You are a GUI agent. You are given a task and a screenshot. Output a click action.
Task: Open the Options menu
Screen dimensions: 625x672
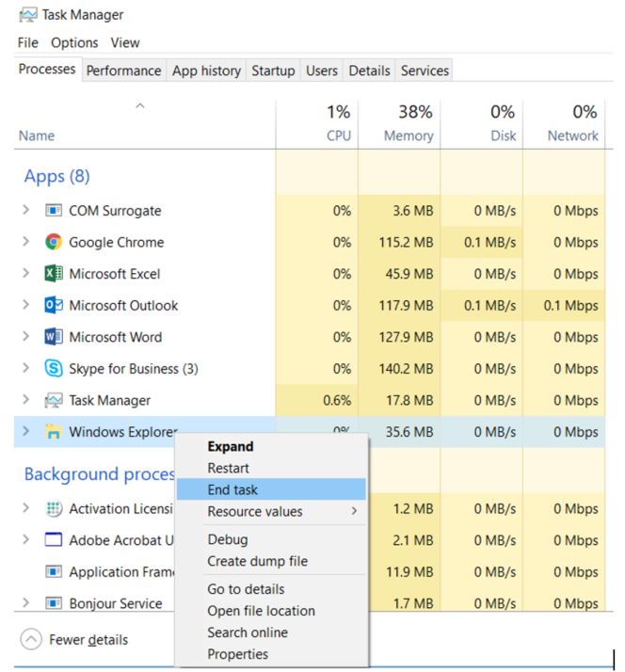click(74, 42)
